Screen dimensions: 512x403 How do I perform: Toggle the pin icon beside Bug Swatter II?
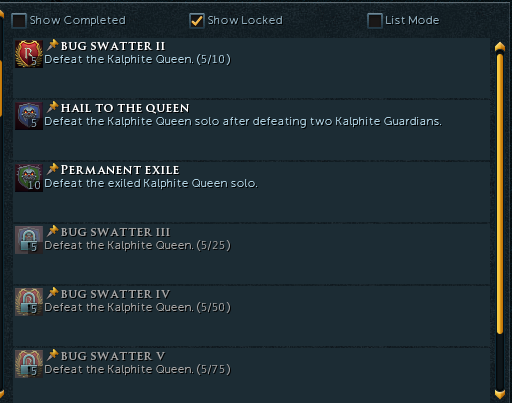(52, 45)
